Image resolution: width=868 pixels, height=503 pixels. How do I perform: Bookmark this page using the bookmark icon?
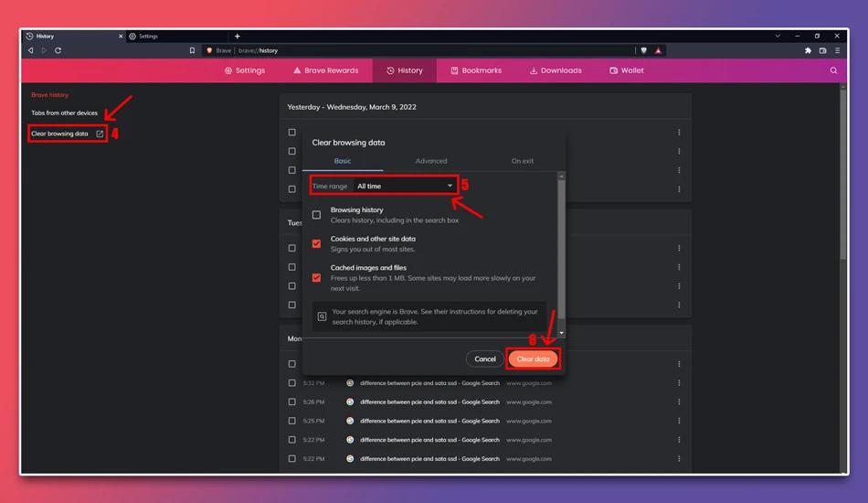tap(192, 50)
